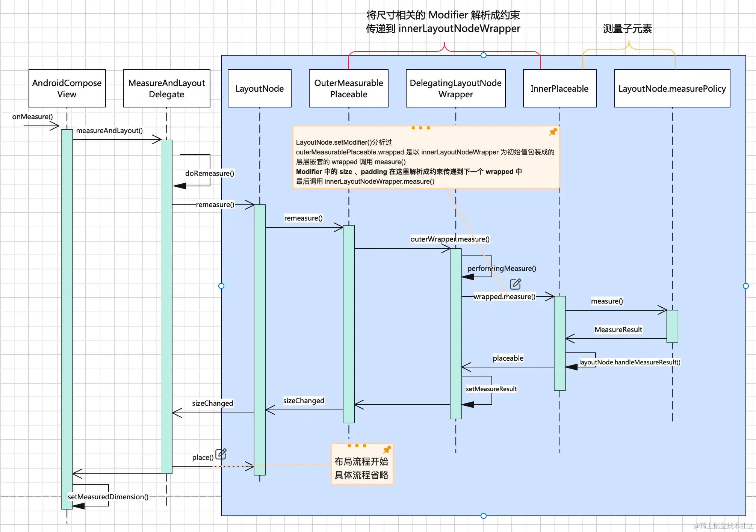756x532 pixels.
Task: Select the orange note describing LayoutNode.setModifier analysis
Action: [x=426, y=158]
